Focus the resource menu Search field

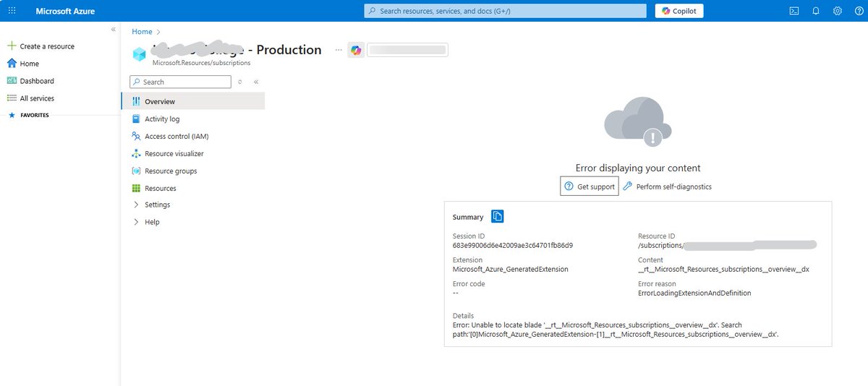pos(181,82)
